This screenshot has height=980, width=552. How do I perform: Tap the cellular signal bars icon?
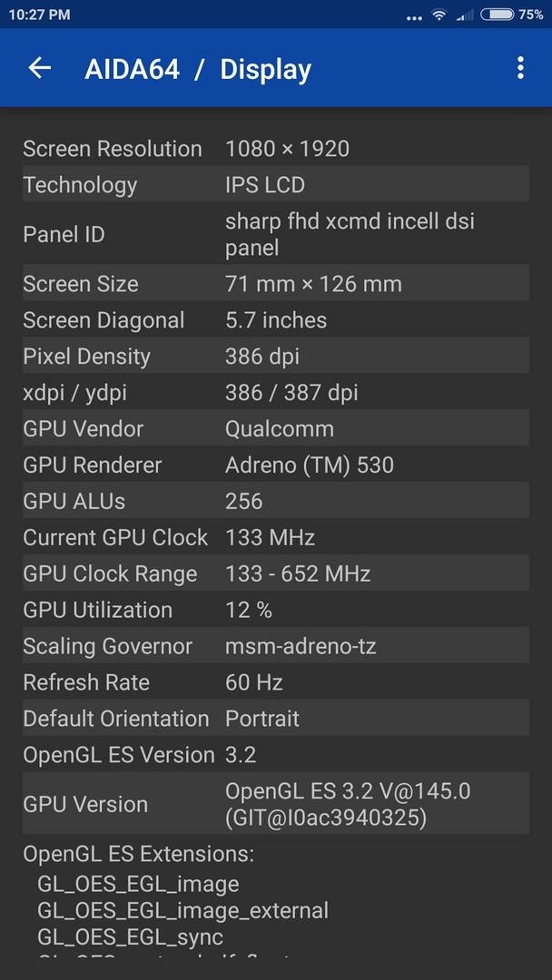tap(465, 15)
